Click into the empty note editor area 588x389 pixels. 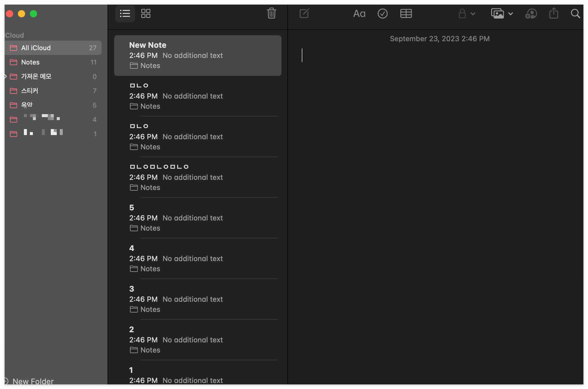pyautogui.click(x=435, y=179)
